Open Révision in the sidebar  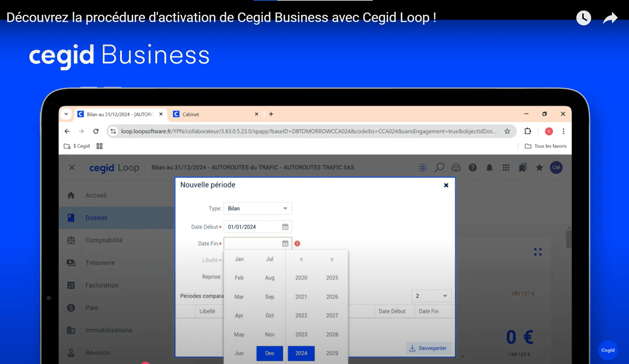(x=116, y=352)
